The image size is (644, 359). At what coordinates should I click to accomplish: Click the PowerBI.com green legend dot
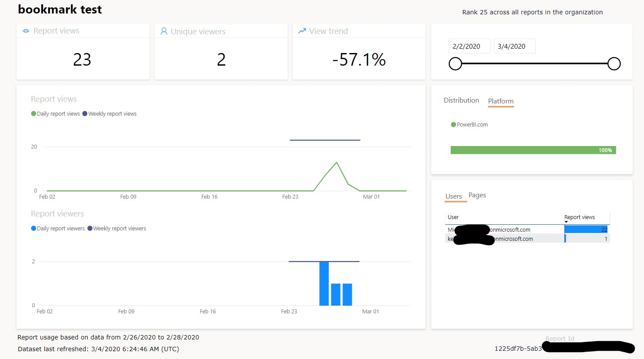(453, 125)
